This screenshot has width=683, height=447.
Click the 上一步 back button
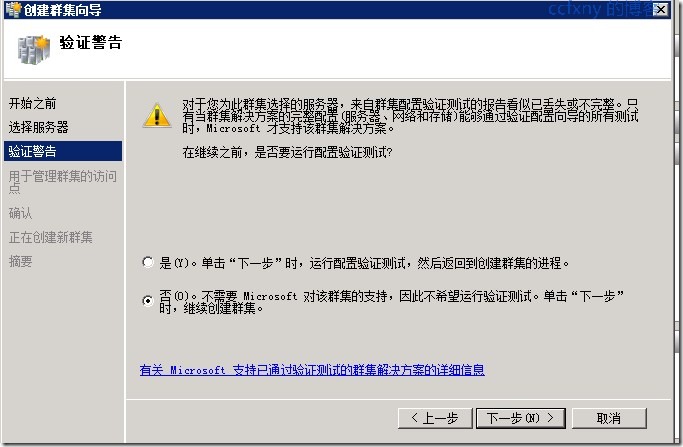pos(435,418)
